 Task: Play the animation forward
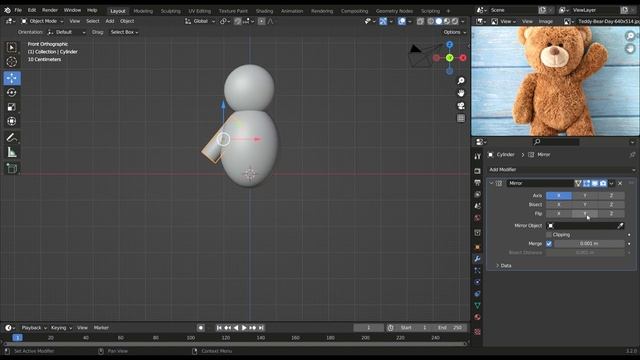(244, 328)
